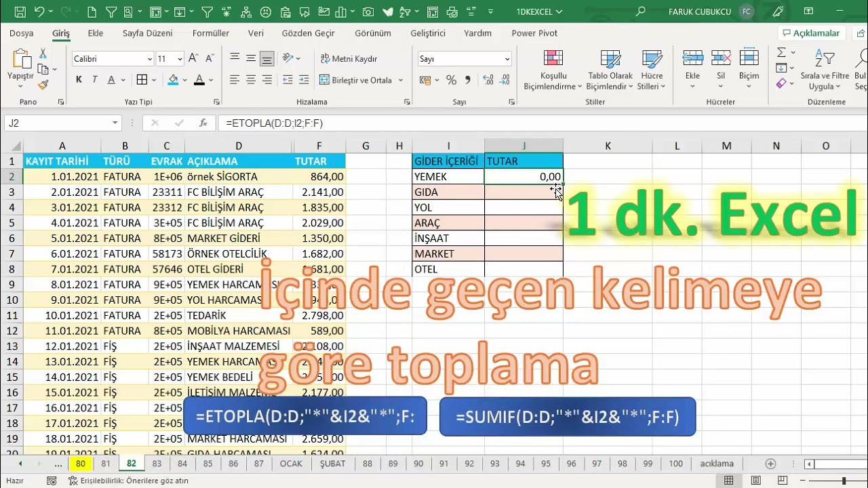Save the workbook from quick access toolbar

[20, 12]
